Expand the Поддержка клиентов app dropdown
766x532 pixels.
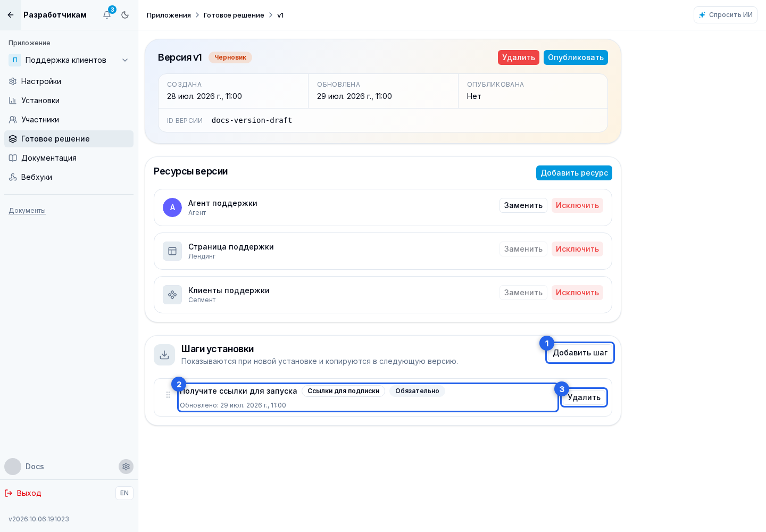(x=69, y=60)
